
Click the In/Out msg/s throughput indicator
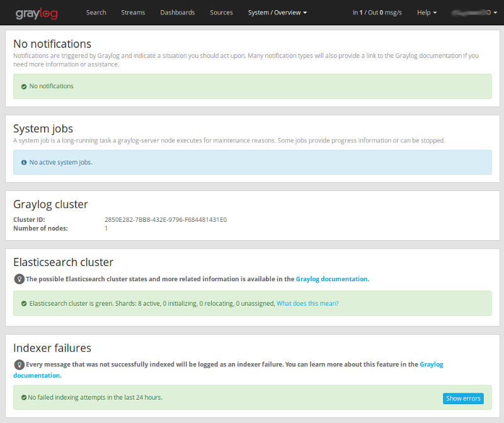[x=376, y=13]
